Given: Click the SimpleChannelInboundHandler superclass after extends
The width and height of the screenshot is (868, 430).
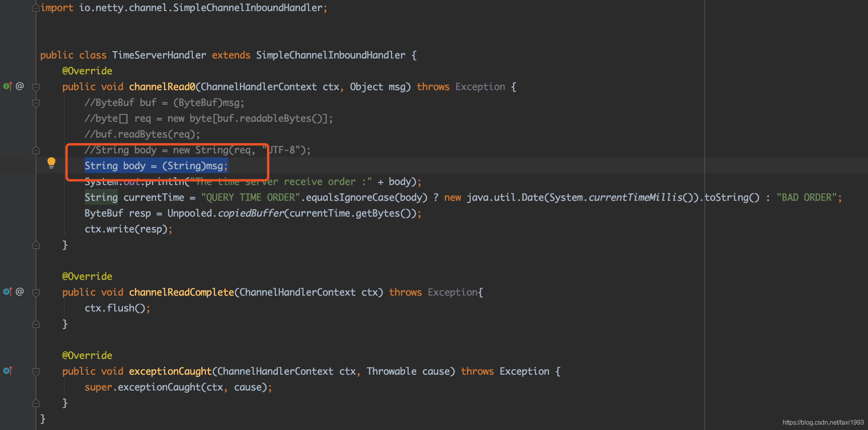Looking at the screenshot, I should pos(330,55).
